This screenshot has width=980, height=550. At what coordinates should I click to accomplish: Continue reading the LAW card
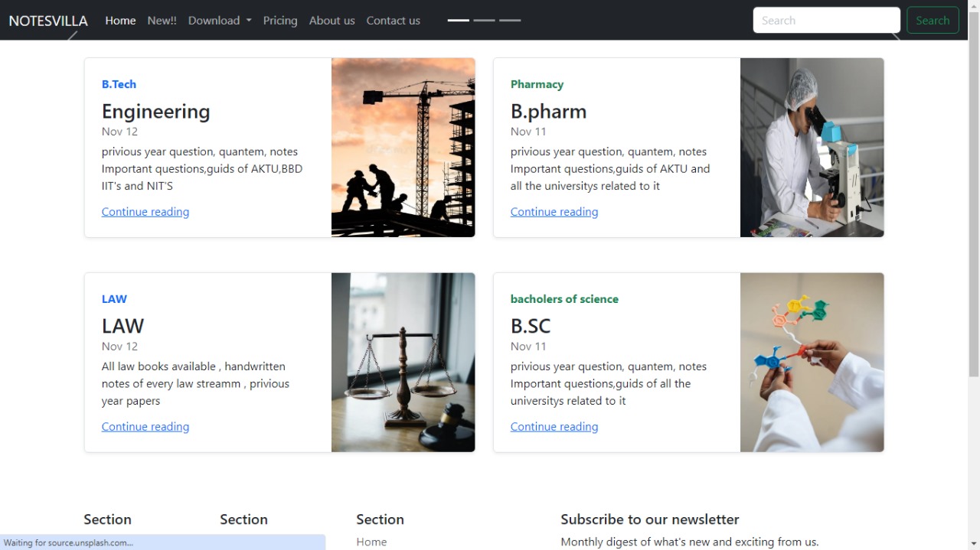[x=145, y=427]
